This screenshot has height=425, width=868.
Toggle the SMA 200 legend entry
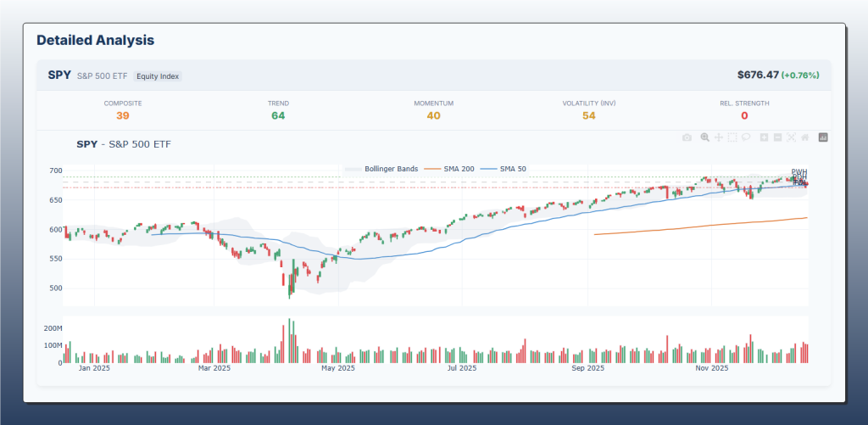[x=449, y=169]
